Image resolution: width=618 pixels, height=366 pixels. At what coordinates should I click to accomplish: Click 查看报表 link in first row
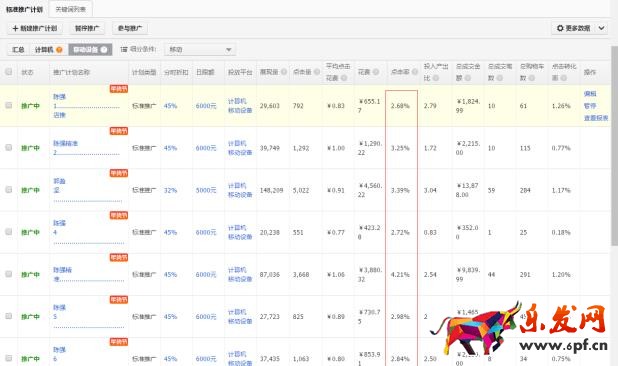point(596,118)
